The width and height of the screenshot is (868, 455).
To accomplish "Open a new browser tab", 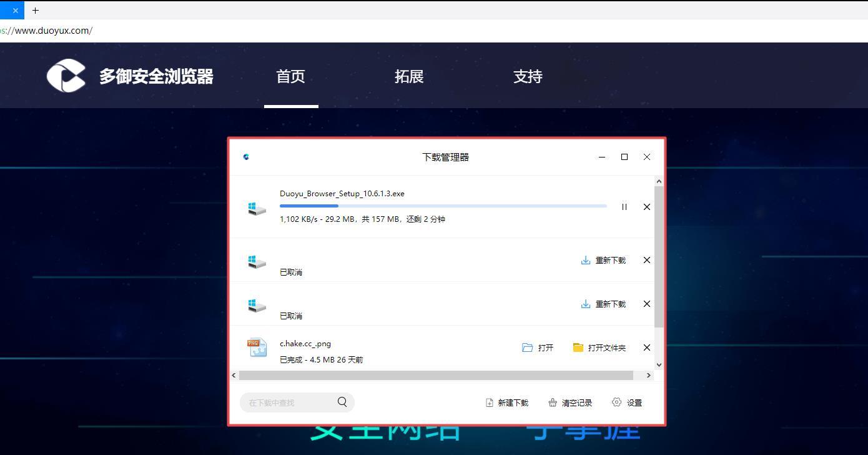I will pos(36,10).
